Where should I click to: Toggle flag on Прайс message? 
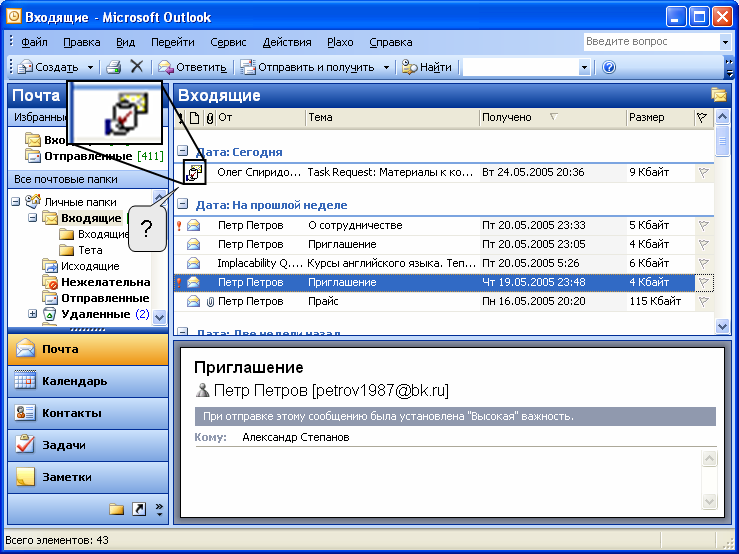click(x=704, y=301)
